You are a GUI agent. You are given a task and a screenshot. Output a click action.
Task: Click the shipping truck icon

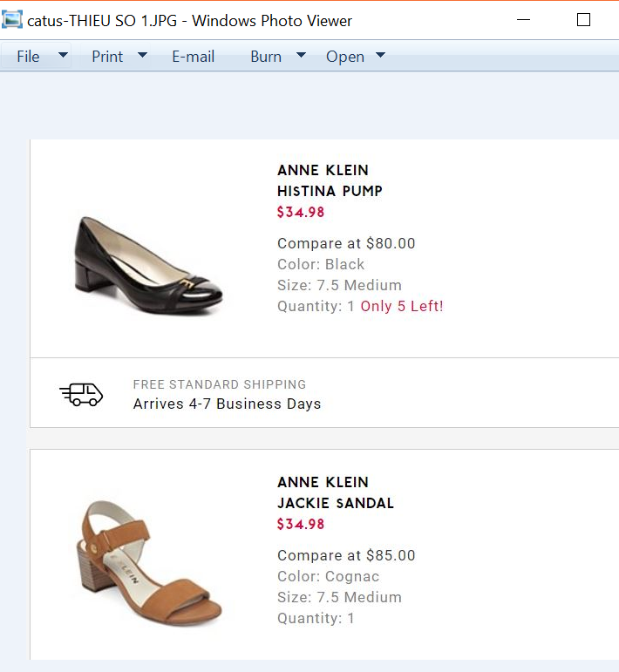[81, 395]
